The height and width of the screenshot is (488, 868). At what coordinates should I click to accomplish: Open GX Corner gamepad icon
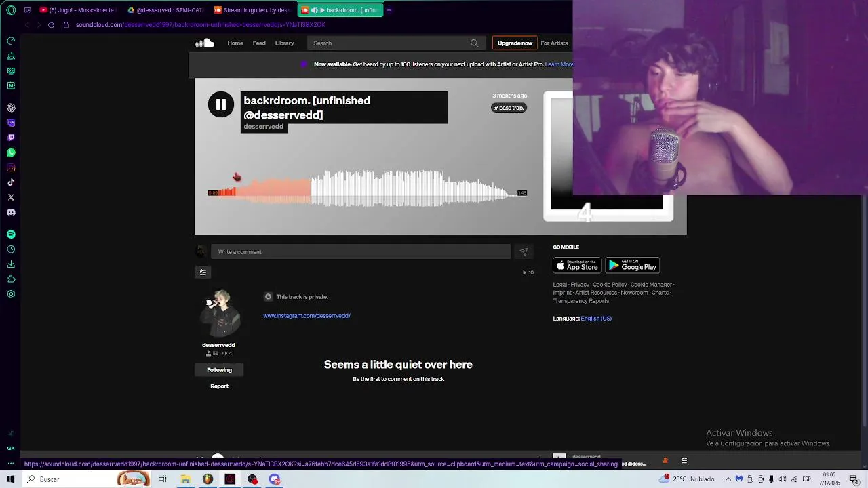pos(11,41)
